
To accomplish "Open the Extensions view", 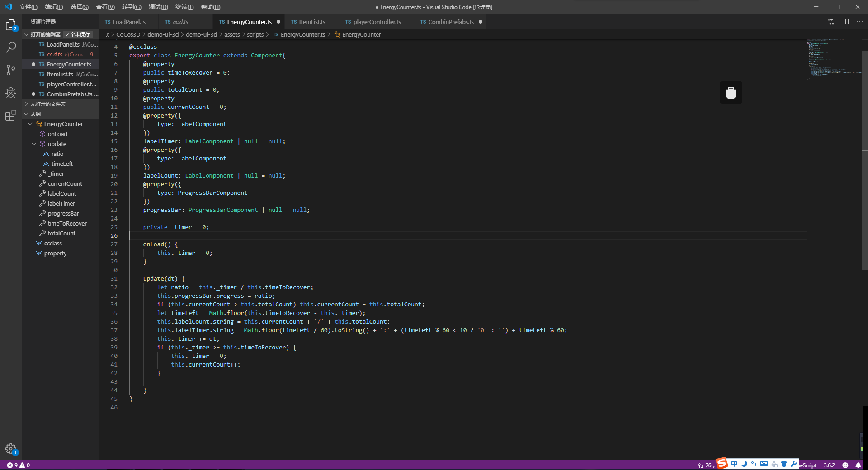I will pyautogui.click(x=11, y=116).
